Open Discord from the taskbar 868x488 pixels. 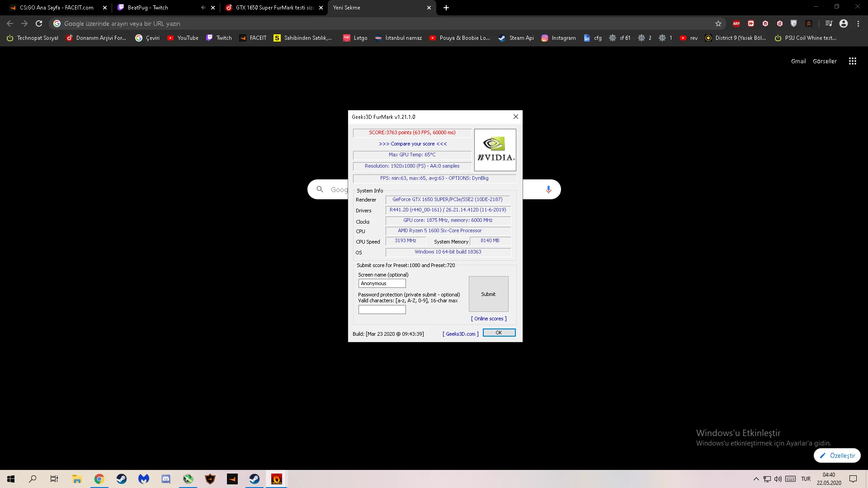165,479
